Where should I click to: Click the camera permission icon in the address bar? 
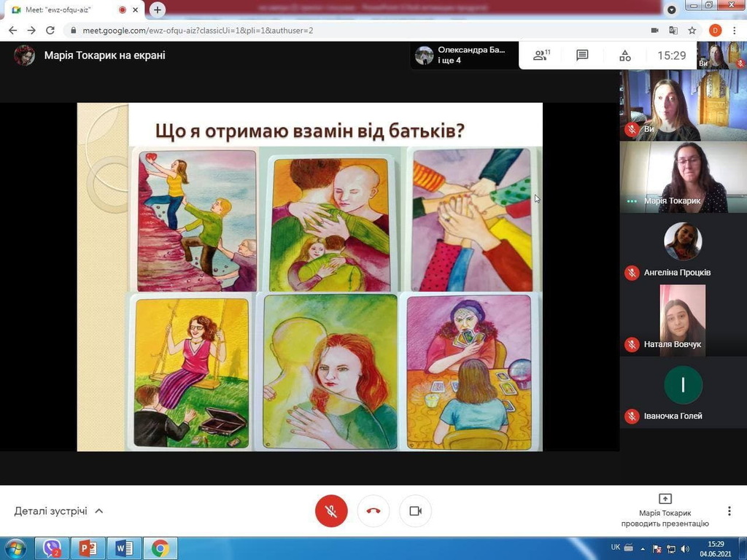tap(654, 31)
